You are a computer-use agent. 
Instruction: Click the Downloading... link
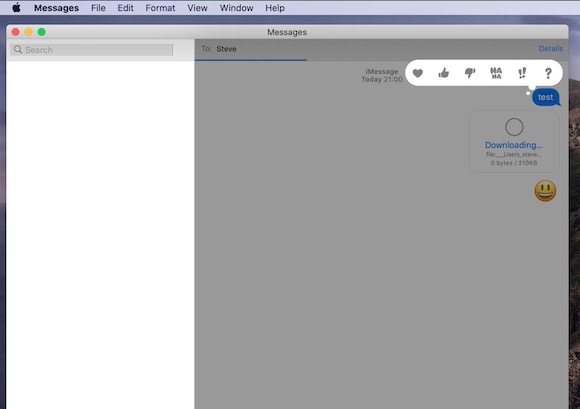pos(514,145)
